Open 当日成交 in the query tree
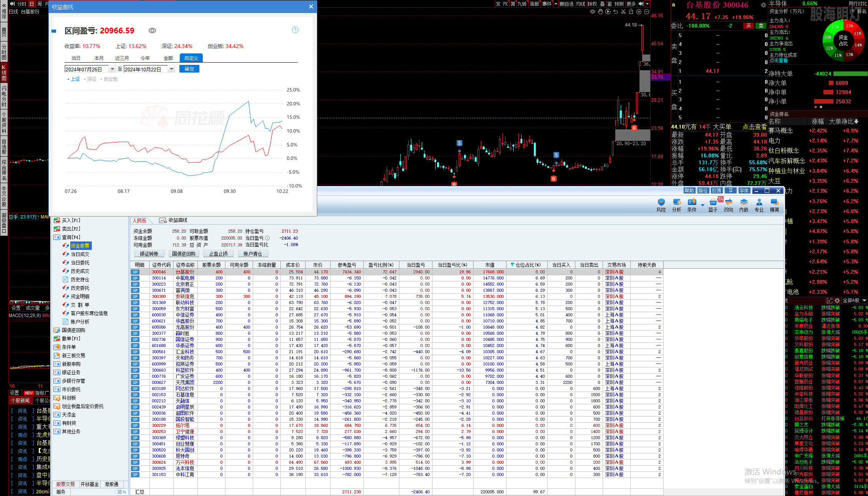868x496 pixels. (80, 254)
